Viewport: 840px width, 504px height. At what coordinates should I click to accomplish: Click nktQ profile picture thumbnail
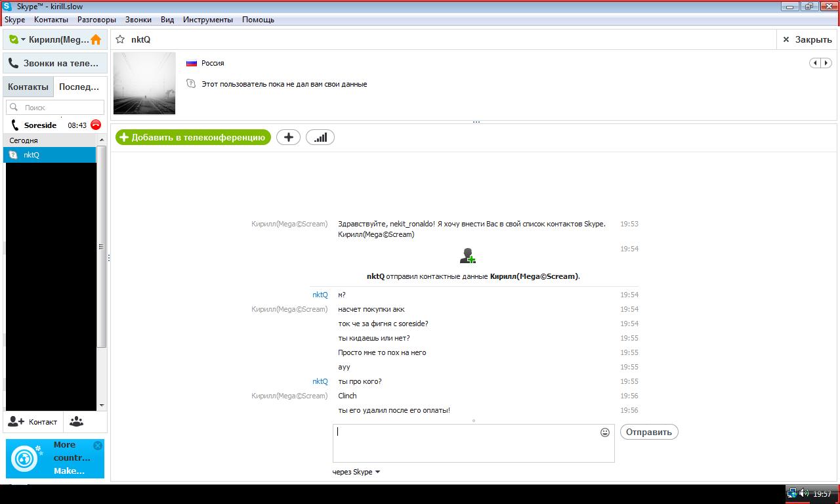click(x=144, y=83)
